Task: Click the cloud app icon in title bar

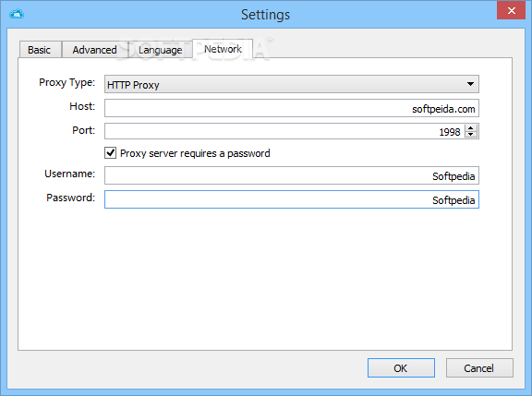Action: coord(17,14)
